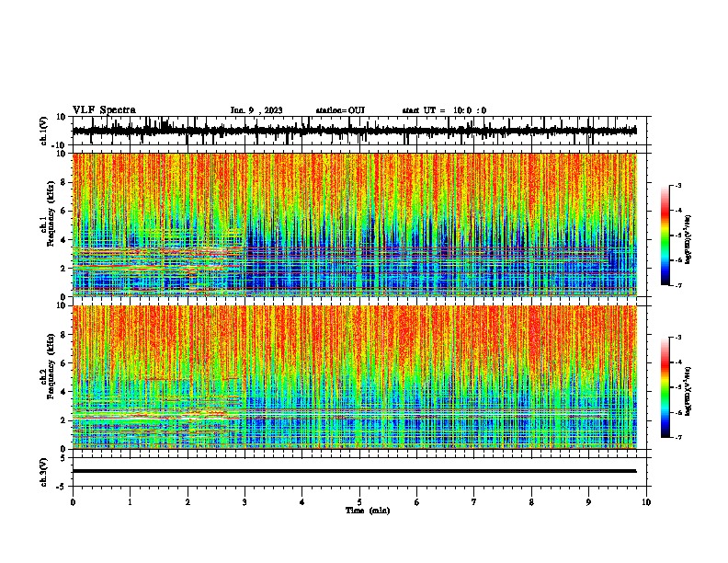The width and height of the screenshot is (728, 563).
Task: Click the ch.2 frequency axis "8" tick label
Action: pos(63,335)
